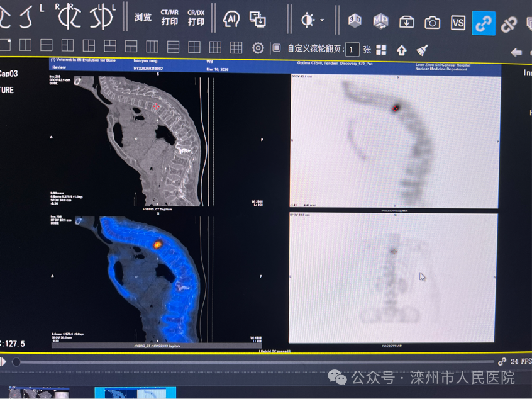Click the AI analysis icon
This screenshot has height=399, width=532.
click(231, 20)
